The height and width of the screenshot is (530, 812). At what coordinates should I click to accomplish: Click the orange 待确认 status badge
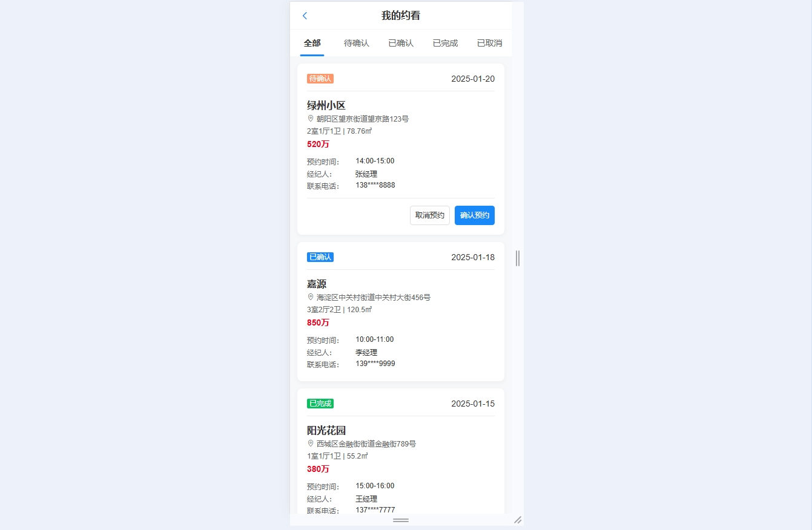click(x=320, y=79)
